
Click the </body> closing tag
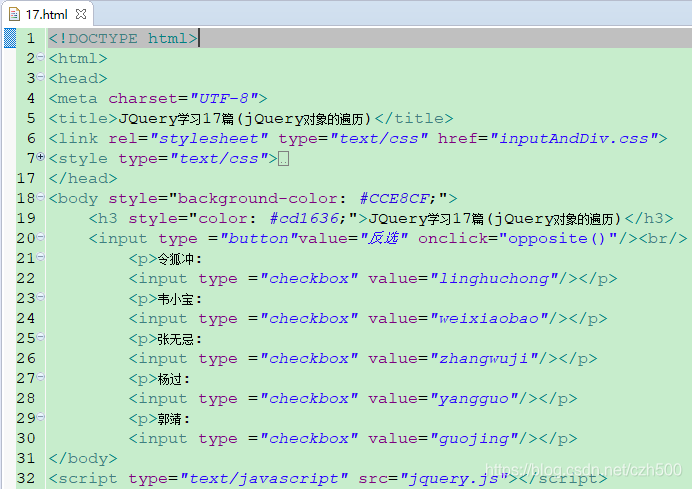tap(83, 459)
